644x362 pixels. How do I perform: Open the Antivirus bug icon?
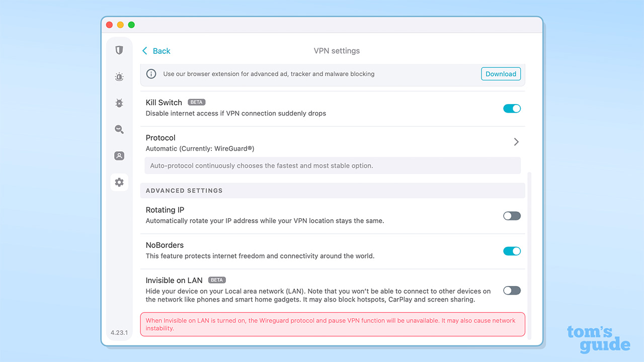119,103
